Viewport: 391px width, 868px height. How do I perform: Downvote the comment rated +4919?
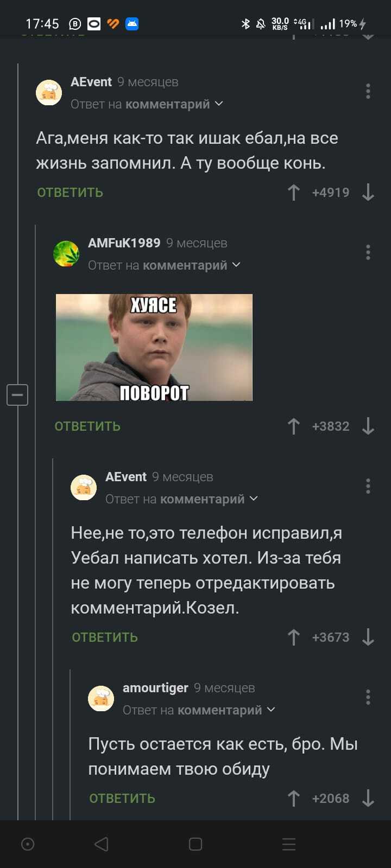tap(368, 193)
